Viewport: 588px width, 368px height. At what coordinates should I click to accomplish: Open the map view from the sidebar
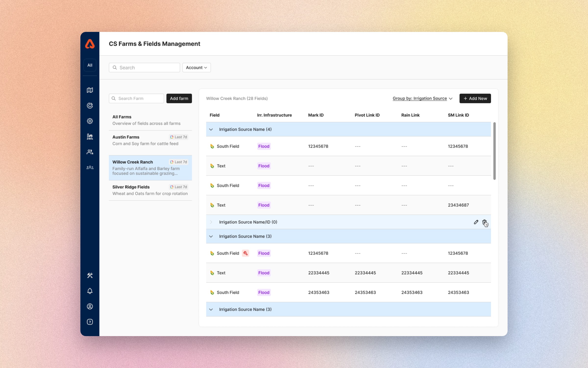90,90
